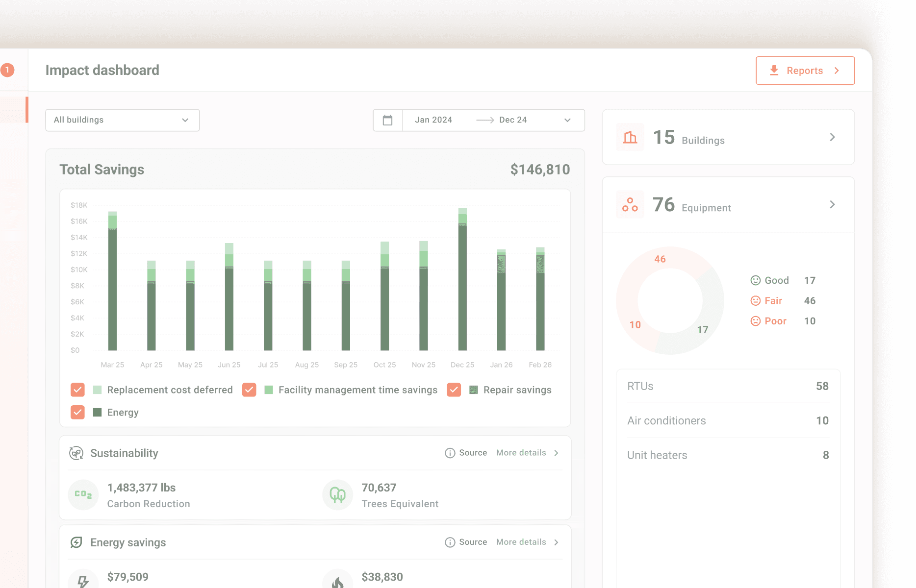Image resolution: width=916 pixels, height=588 pixels.
Task: Open the Reports button
Action: [x=805, y=71]
